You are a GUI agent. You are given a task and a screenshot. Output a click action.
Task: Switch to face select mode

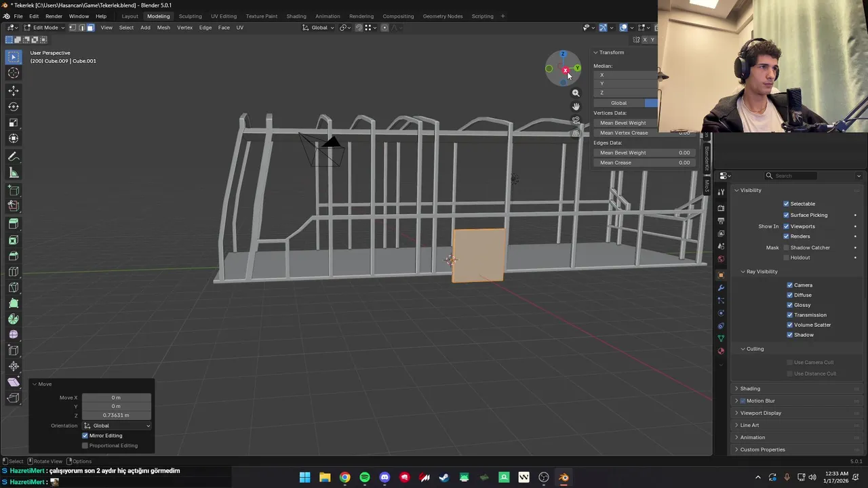click(x=90, y=28)
